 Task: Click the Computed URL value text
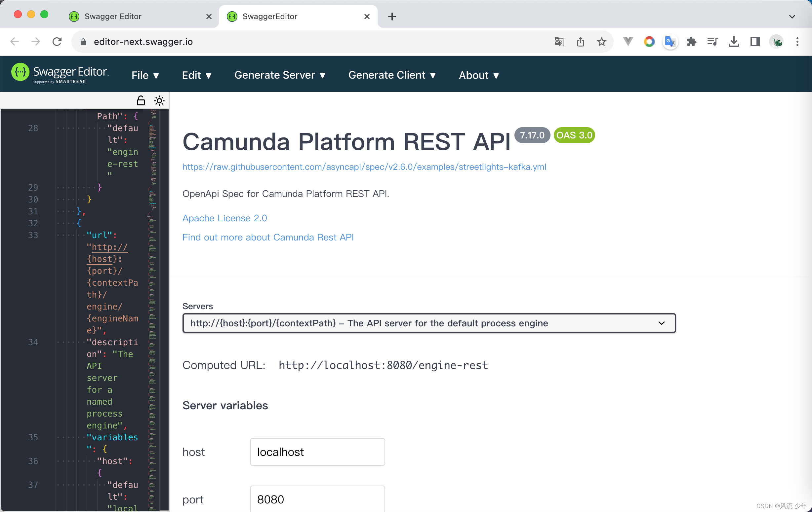384,365
